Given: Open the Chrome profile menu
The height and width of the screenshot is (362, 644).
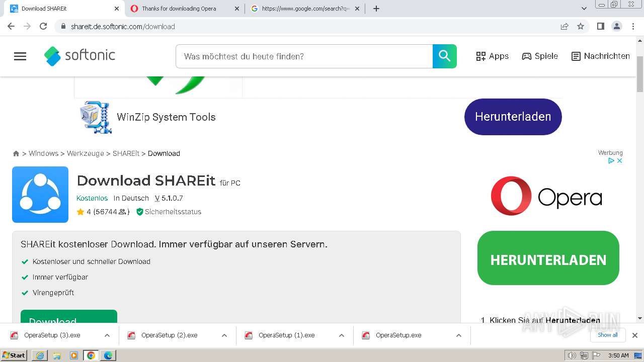Looking at the screenshot, I should coord(617,26).
